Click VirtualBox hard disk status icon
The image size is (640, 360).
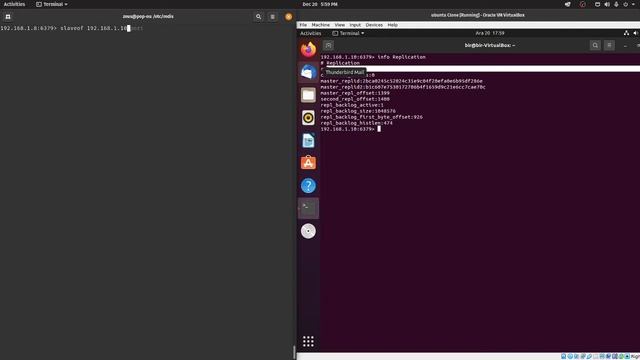coord(563,356)
